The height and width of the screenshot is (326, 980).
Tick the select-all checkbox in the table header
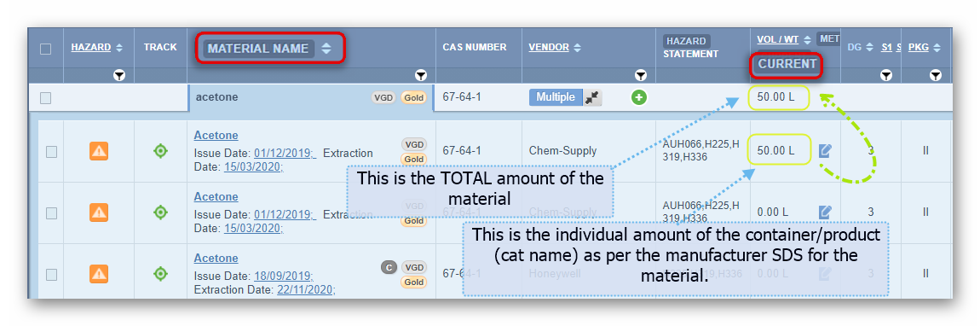46,49
